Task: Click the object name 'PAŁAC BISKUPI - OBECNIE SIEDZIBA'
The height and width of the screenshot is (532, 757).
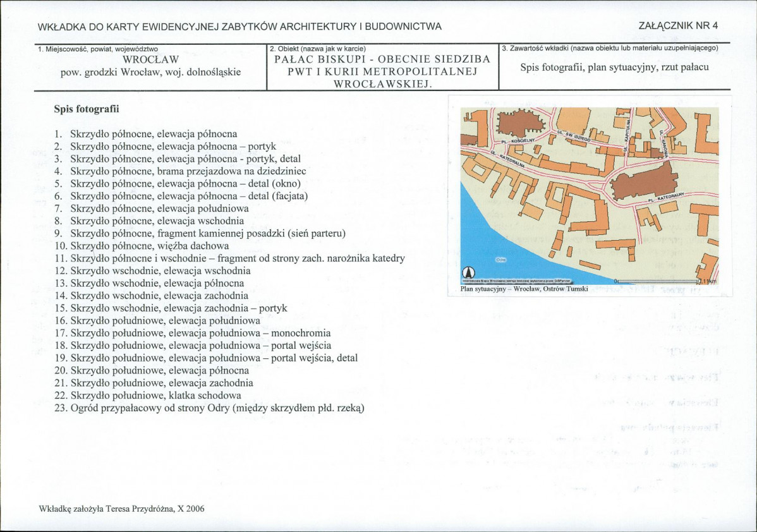Action: pyautogui.click(x=382, y=59)
